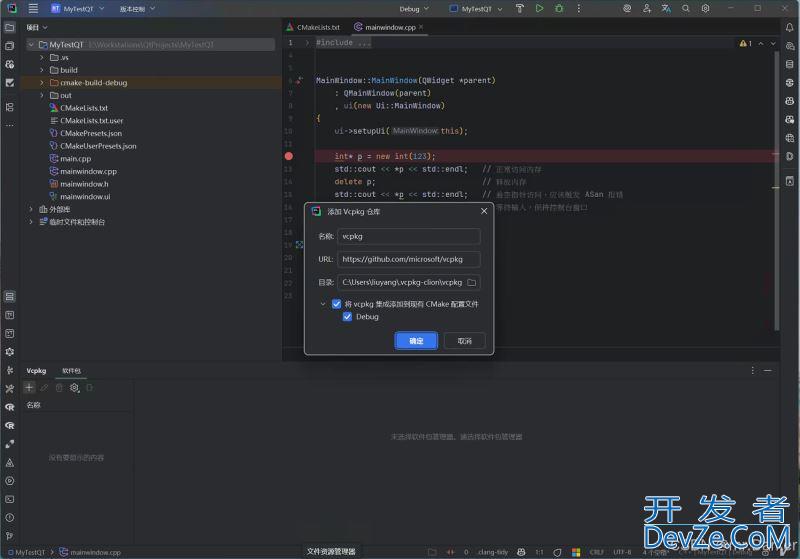Select CMakeLists.txt.user file
Image resolution: width=800 pixels, height=559 pixels.
point(91,121)
